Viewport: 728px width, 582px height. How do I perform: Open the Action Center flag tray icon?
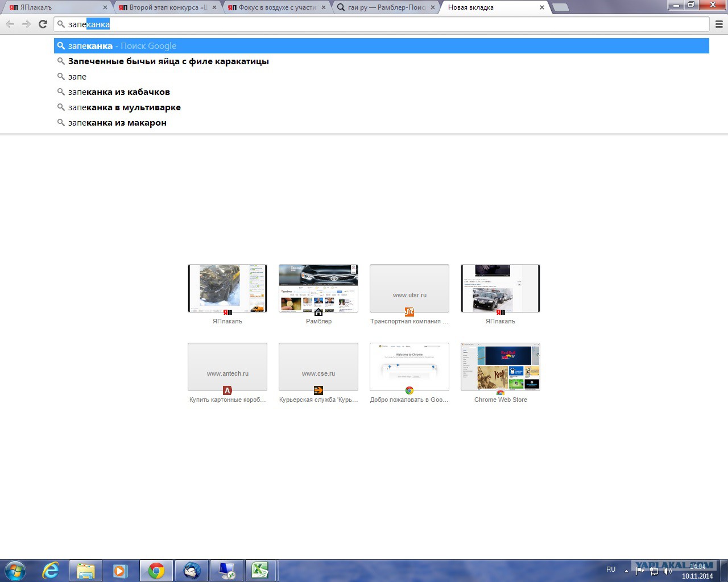tap(640, 571)
